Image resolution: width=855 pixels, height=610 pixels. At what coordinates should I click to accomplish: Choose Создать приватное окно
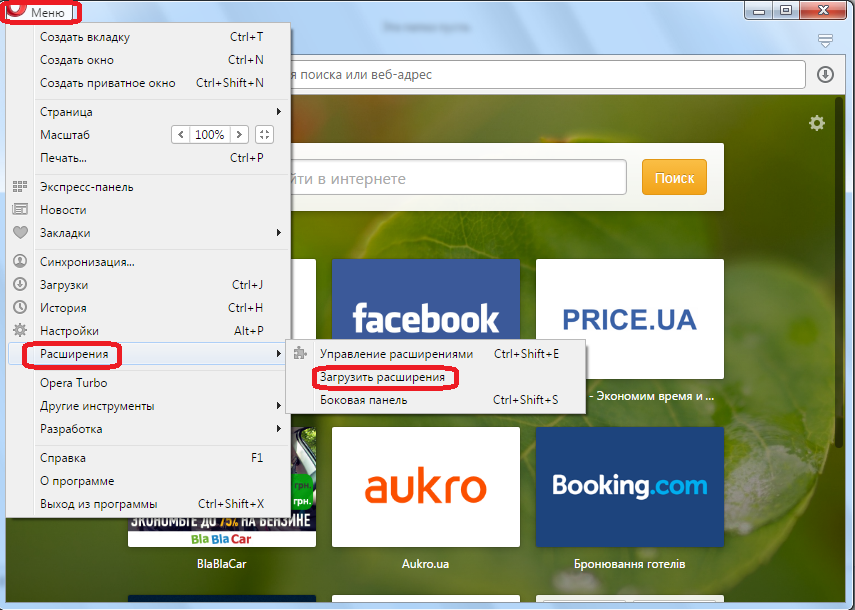107,83
